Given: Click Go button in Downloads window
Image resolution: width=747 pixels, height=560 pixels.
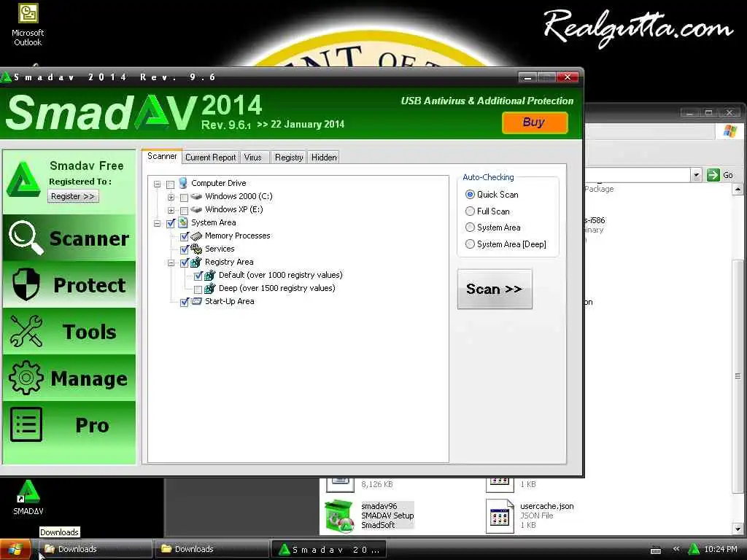Looking at the screenshot, I should click(721, 175).
